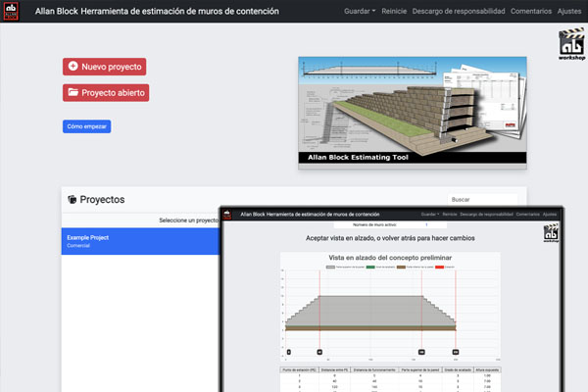This screenshot has height=392, width=588.
Task: Click the Número de muro activo field
Action: coord(390,224)
